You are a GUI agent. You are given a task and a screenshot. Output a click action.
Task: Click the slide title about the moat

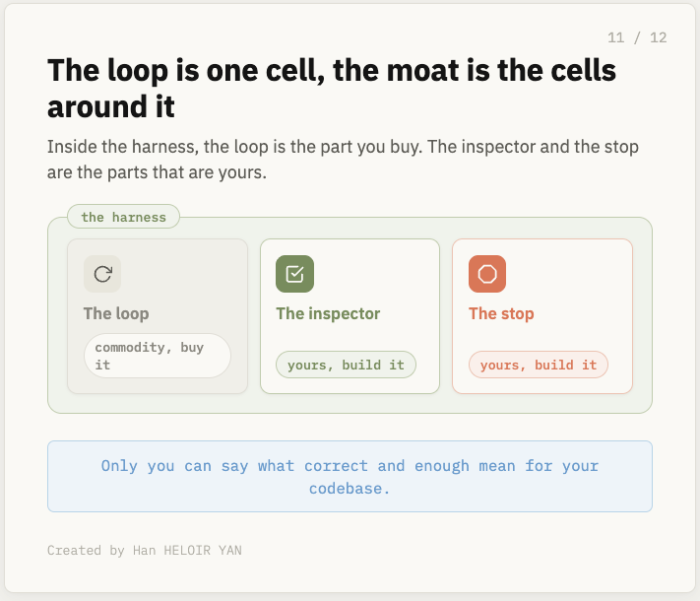point(332,89)
